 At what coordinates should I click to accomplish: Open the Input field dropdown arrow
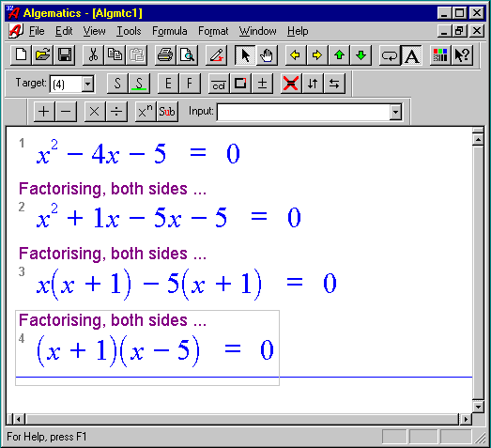coord(396,112)
